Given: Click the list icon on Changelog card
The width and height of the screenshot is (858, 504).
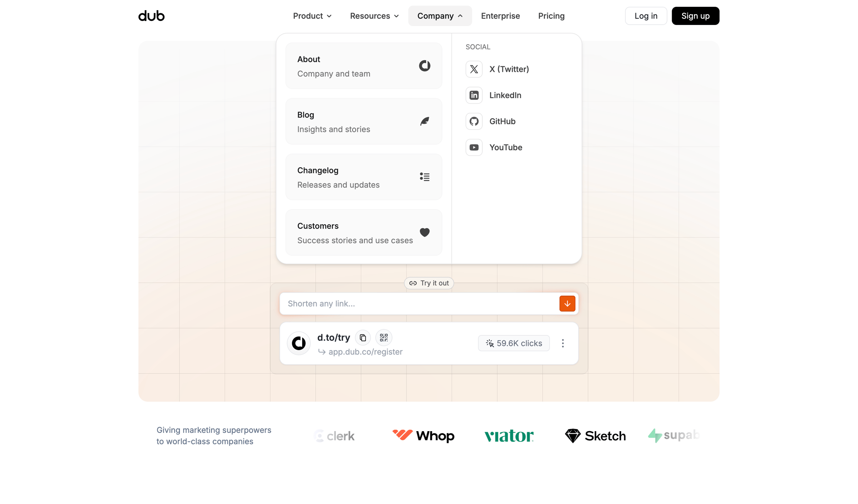Looking at the screenshot, I should tap(424, 177).
